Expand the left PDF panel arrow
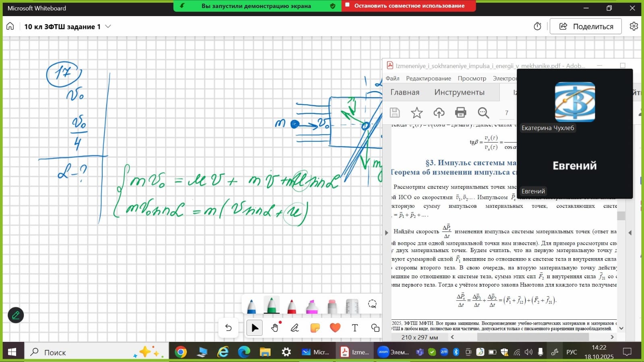This screenshot has width=644, height=362. tap(387, 232)
